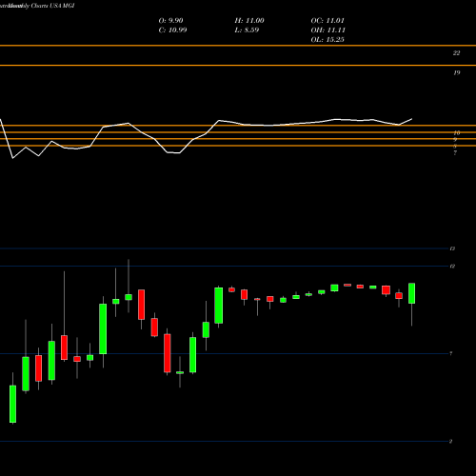Click the 'O: 9.90' open value
The width and height of the screenshot is (476, 476).
click(170, 21)
